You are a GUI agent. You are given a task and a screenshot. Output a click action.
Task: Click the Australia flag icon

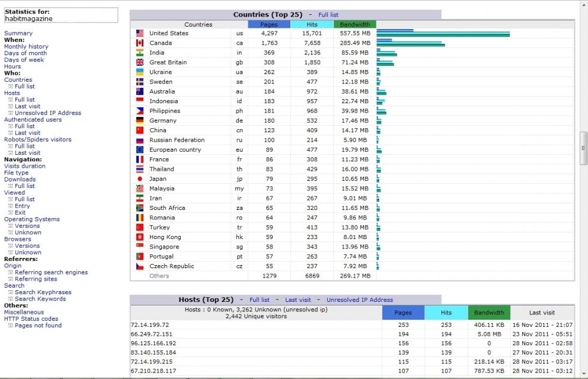click(x=140, y=91)
